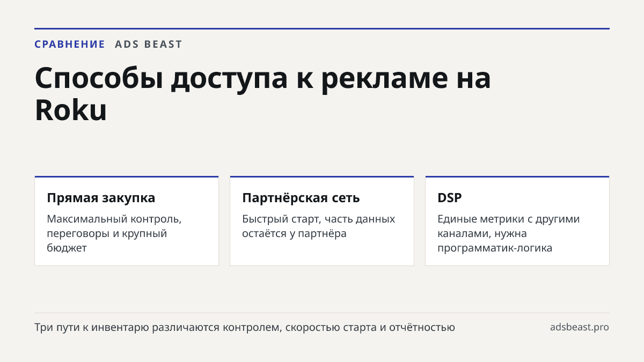Select the 'DSP' card heading
This screenshot has height=362, width=644.
coord(450,197)
